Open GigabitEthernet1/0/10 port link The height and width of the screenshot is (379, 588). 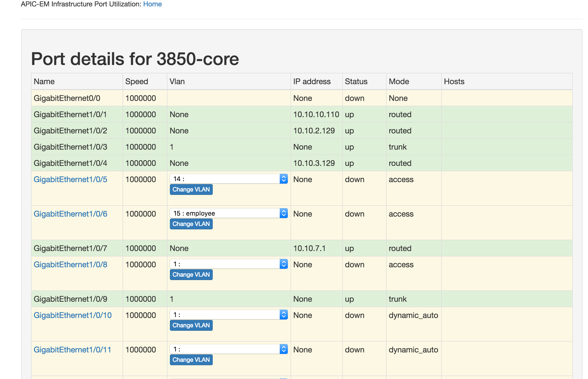73,315
